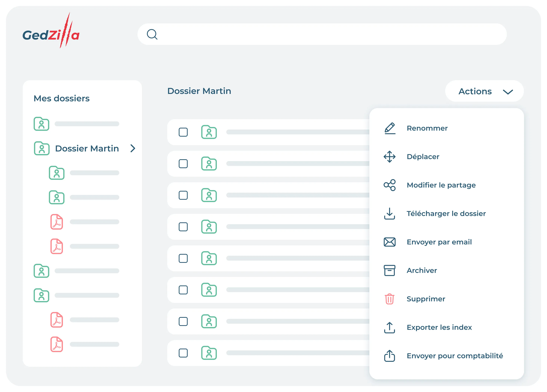Click the download icon next to Télécharger
The image size is (547, 392).
coord(389,213)
